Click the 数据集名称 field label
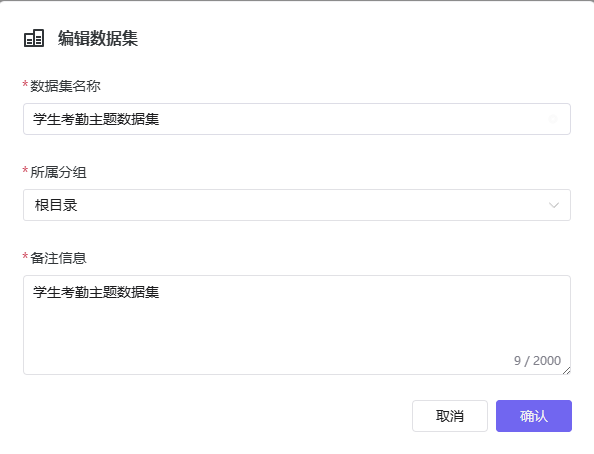The image size is (594, 454). (66, 86)
